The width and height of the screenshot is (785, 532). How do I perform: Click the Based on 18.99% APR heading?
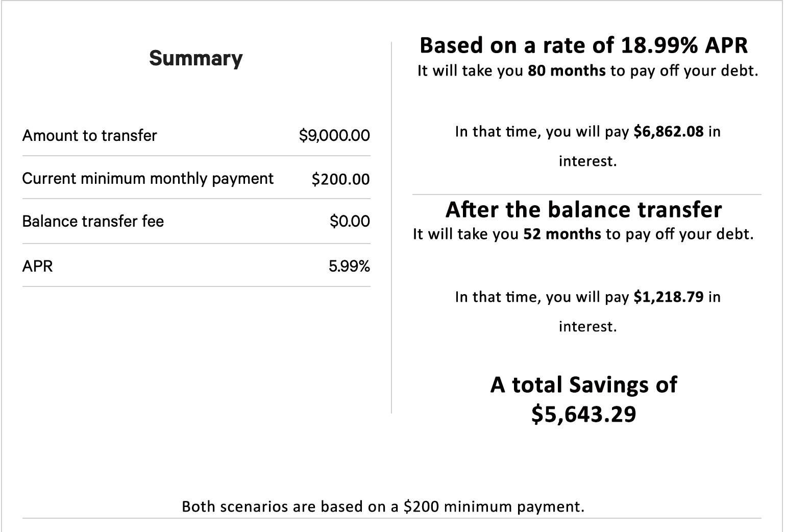pyautogui.click(x=583, y=45)
